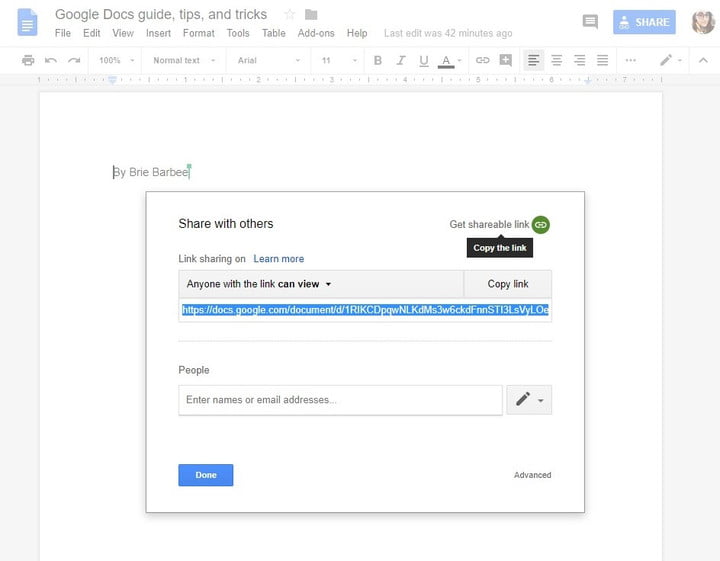Show more toolbar options ellipsis
This screenshot has height=561, width=720.
tap(630, 60)
